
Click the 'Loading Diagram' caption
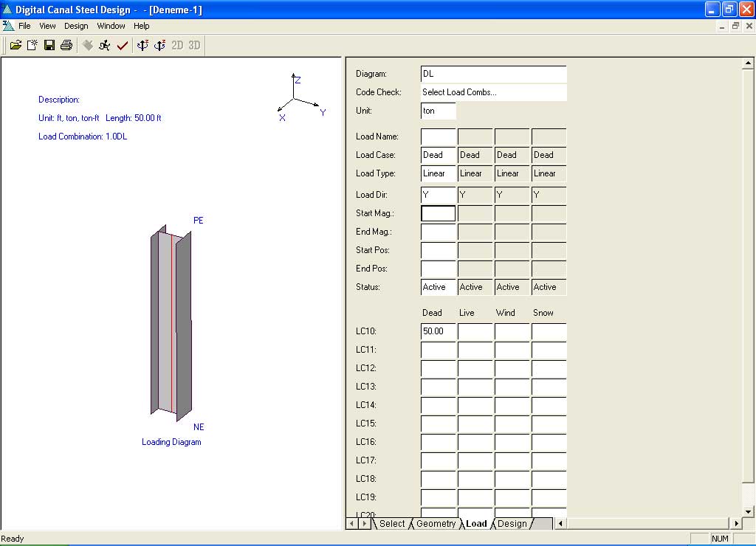[x=171, y=442]
